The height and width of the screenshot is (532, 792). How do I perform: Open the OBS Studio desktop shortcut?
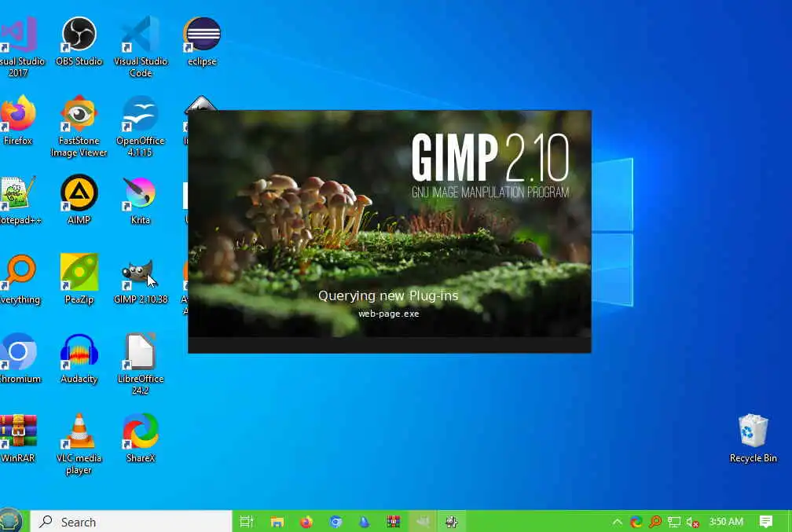click(x=79, y=42)
